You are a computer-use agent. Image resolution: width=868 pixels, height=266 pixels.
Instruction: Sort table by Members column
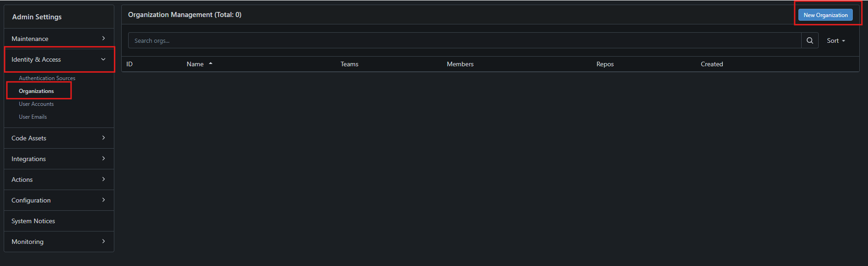click(x=460, y=64)
